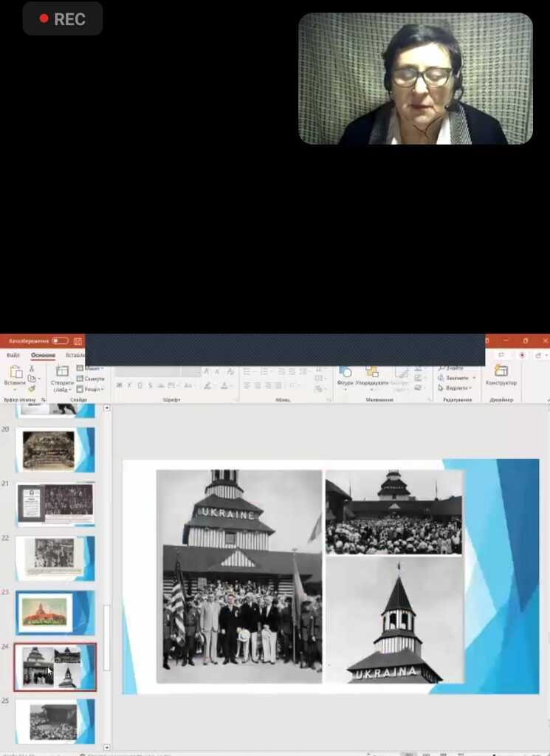550x756 pixels.
Task: Click the Save icon in title bar
Action: (78, 341)
